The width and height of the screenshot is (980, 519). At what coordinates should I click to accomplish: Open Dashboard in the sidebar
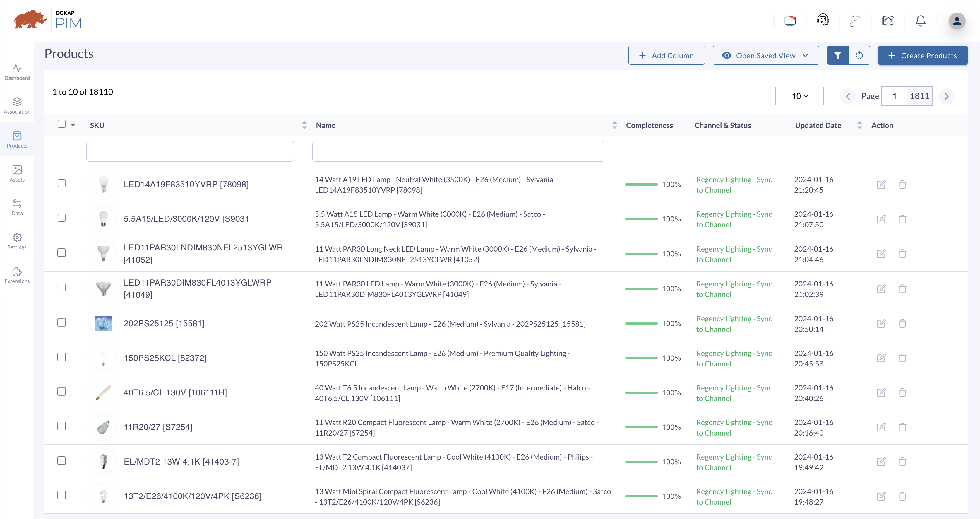coord(17,72)
